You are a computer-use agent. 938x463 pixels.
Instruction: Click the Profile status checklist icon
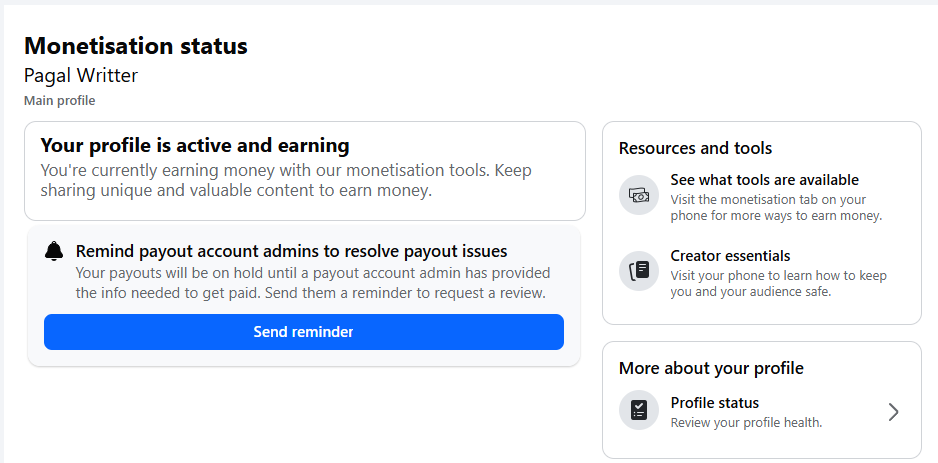[x=639, y=411]
